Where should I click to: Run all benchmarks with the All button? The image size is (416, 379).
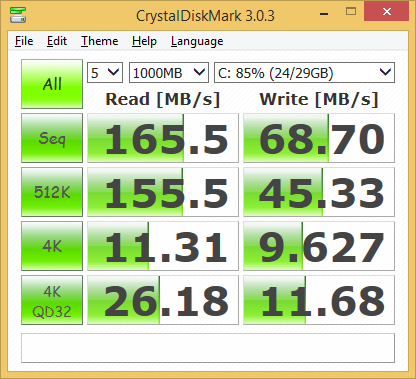point(52,84)
